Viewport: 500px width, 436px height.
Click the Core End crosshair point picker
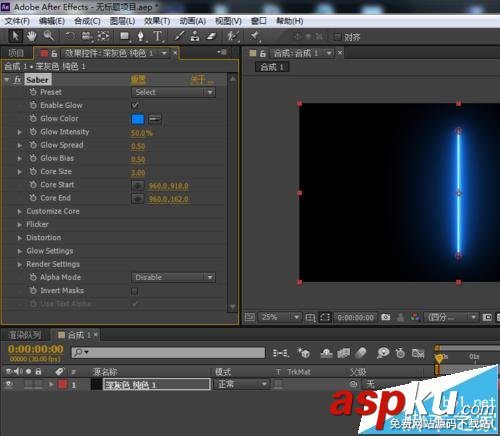pos(138,199)
